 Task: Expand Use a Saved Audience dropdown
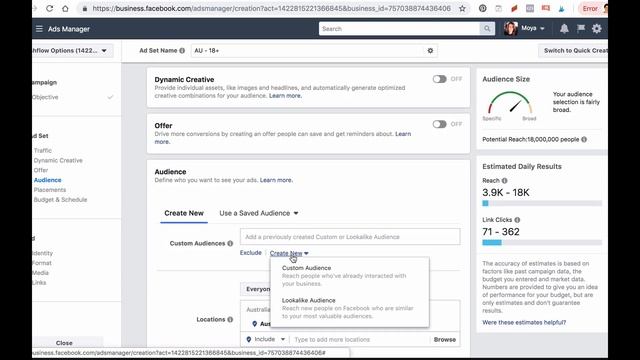259,213
